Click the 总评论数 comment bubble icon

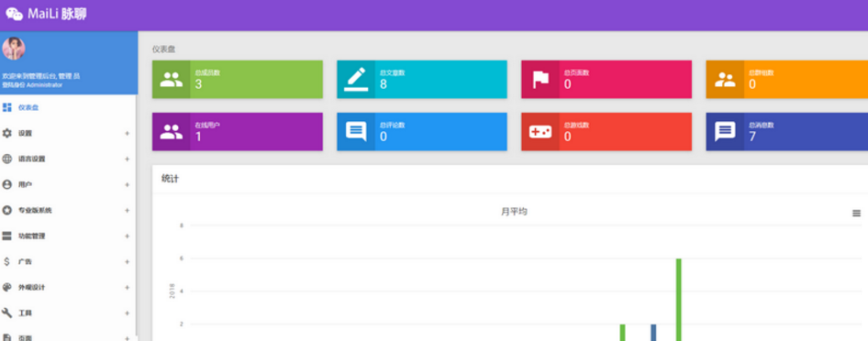pos(356,131)
